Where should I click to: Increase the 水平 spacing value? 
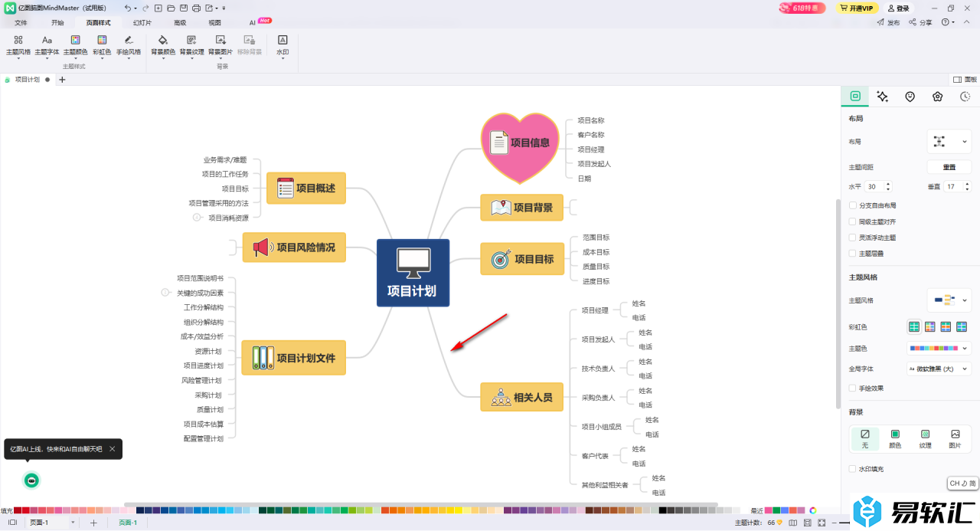point(888,184)
